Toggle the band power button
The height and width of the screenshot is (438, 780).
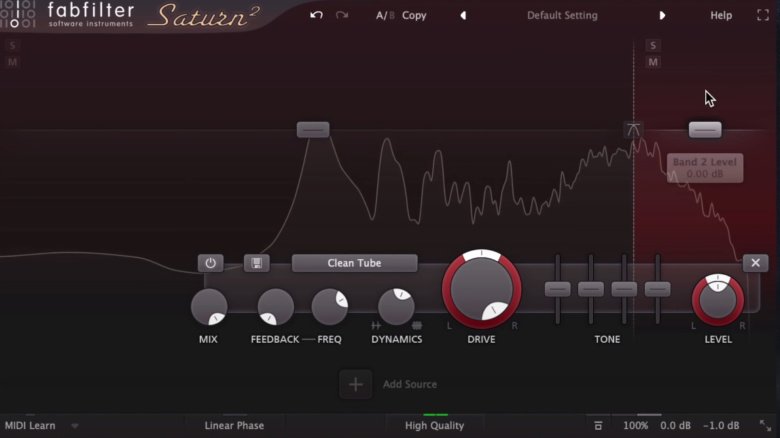pos(210,263)
